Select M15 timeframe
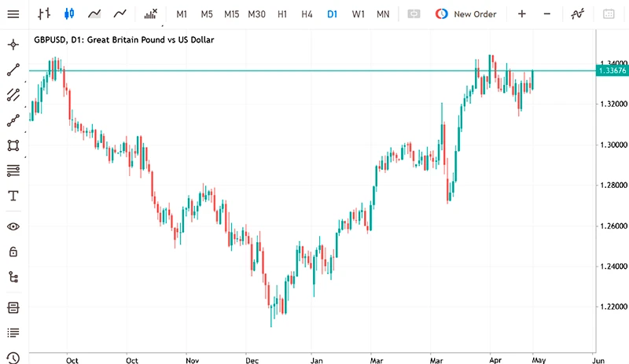The width and height of the screenshot is (629, 364). pyautogui.click(x=231, y=14)
